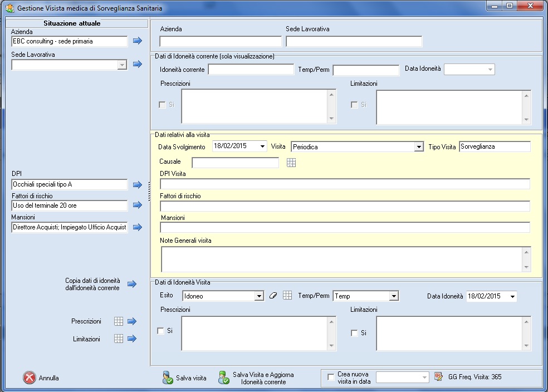This screenshot has width=548, height=392.
Task: Click the Causale input field
Action: coord(235,163)
